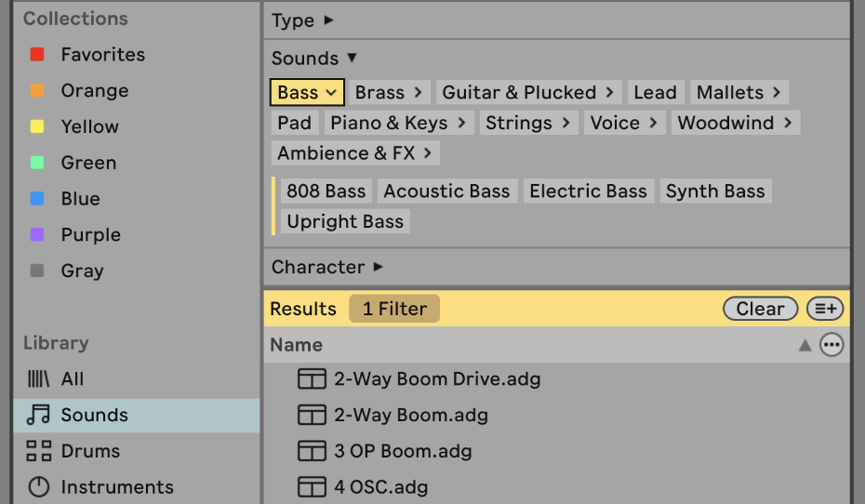Click the rack icon of 4 OSC.adg
865x504 pixels.
pos(312,486)
